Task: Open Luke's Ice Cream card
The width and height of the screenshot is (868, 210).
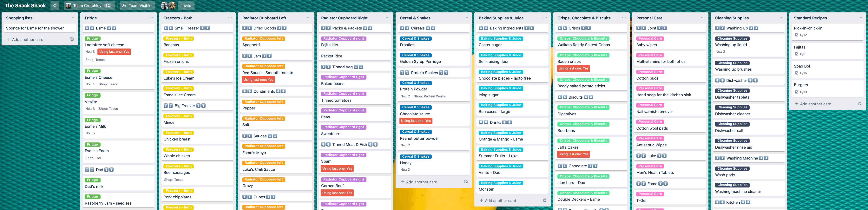Action: 197,75
